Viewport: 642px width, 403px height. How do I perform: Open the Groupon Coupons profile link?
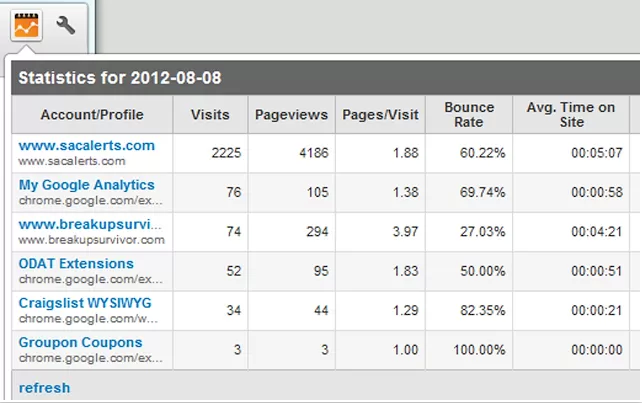click(x=81, y=342)
